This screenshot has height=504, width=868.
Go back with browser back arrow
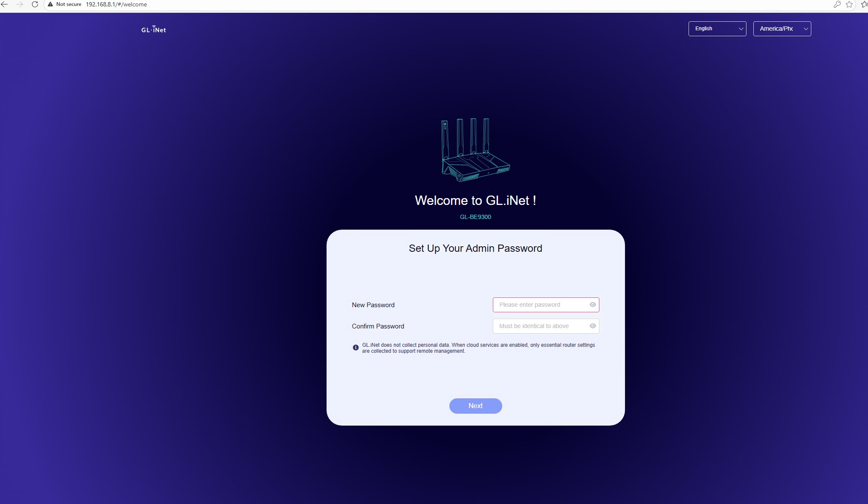pos(5,4)
